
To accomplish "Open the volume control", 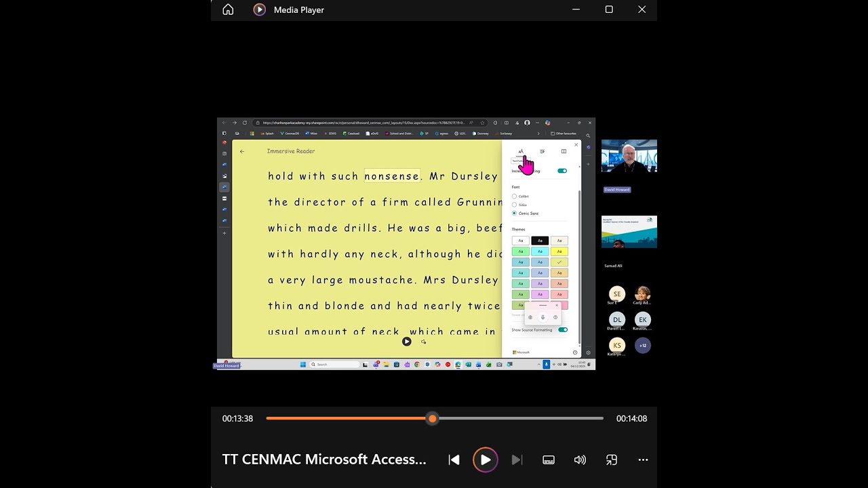I will point(580,460).
